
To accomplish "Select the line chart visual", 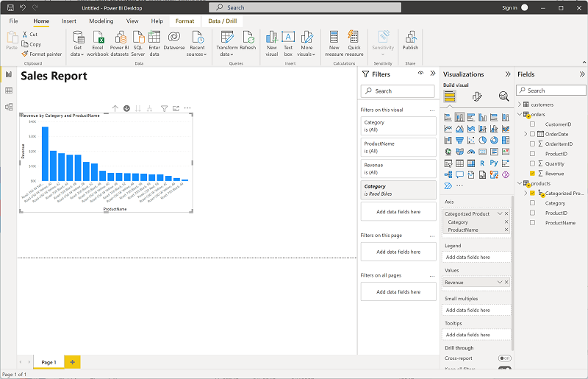I will (x=448, y=129).
